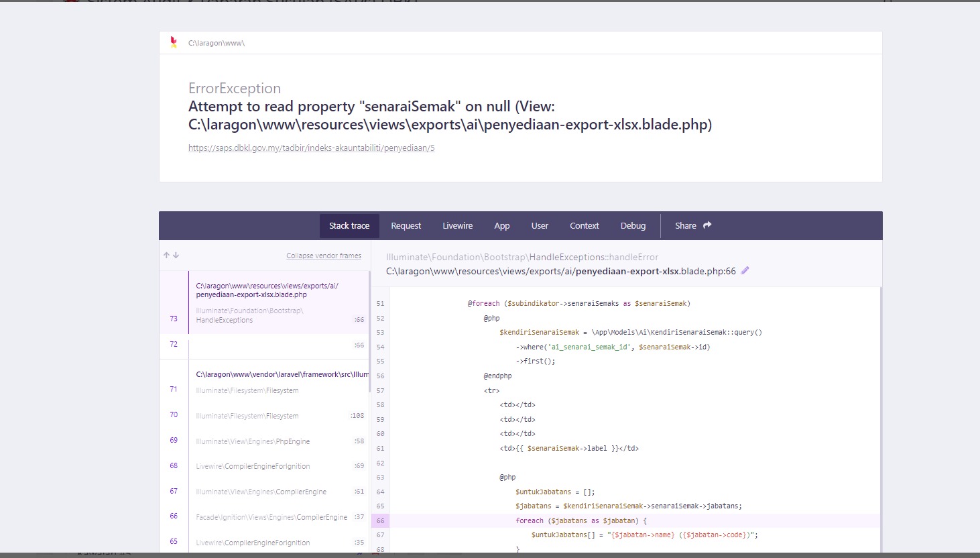Screen dimensions: 980x558
Task: Show the User tab
Action: pyautogui.click(x=540, y=226)
